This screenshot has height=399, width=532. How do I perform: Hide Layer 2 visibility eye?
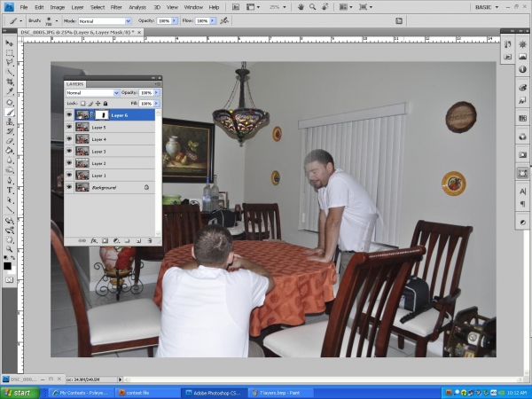click(69, 163)
